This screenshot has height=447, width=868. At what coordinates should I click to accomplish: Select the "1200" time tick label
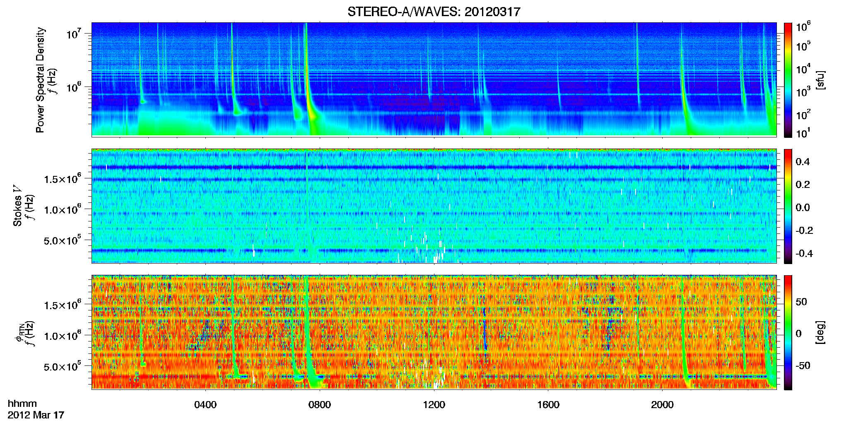pyautogui.click(x=434, y=405)
